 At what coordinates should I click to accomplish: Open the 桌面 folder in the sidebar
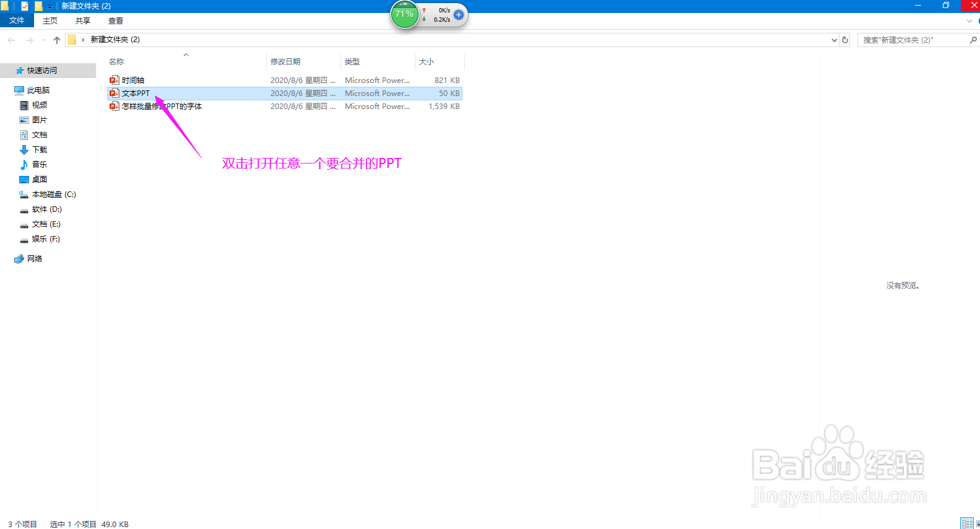[40, 180]
